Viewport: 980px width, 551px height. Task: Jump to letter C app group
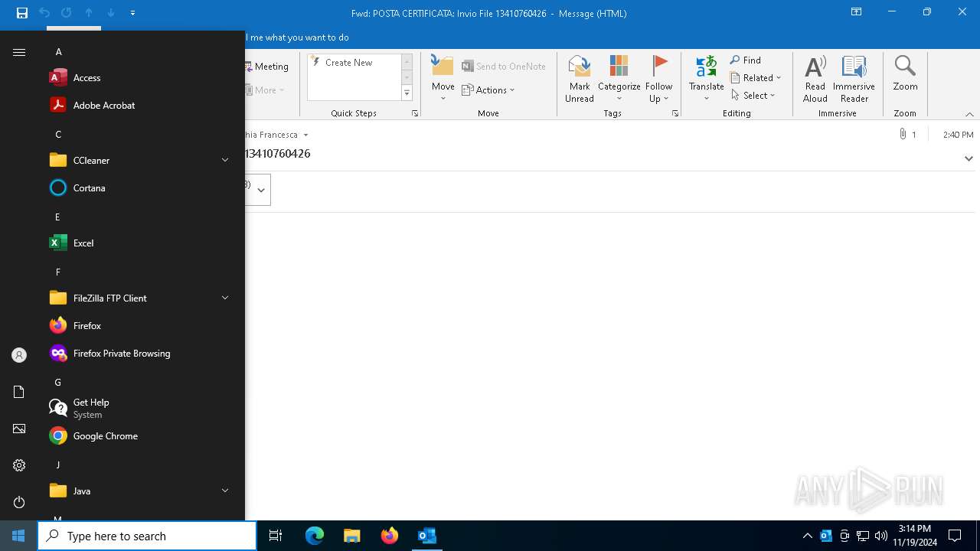point(58,134)
